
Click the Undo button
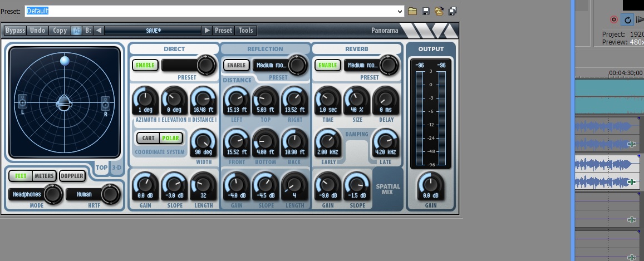click(37, 31)
